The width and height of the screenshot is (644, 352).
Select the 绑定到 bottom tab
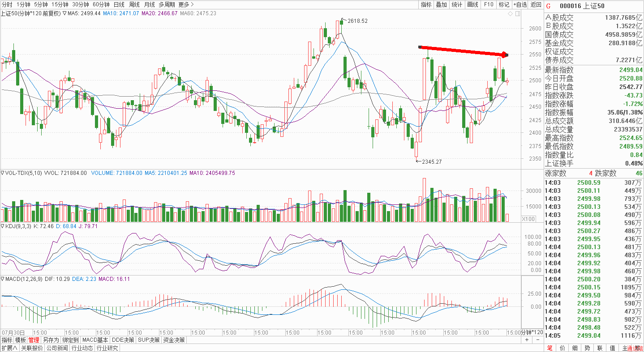[70, 340]
